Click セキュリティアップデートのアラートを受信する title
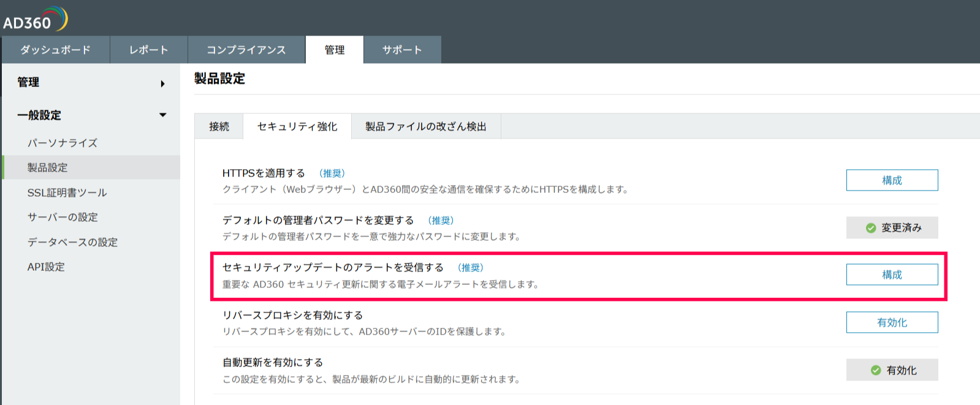This screenshot has height=405, width=980. coord(333,267)
